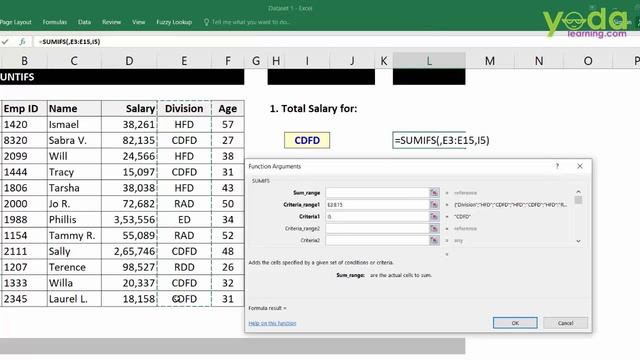Click the cell containing the SUMIFS formula

[429, 140]
